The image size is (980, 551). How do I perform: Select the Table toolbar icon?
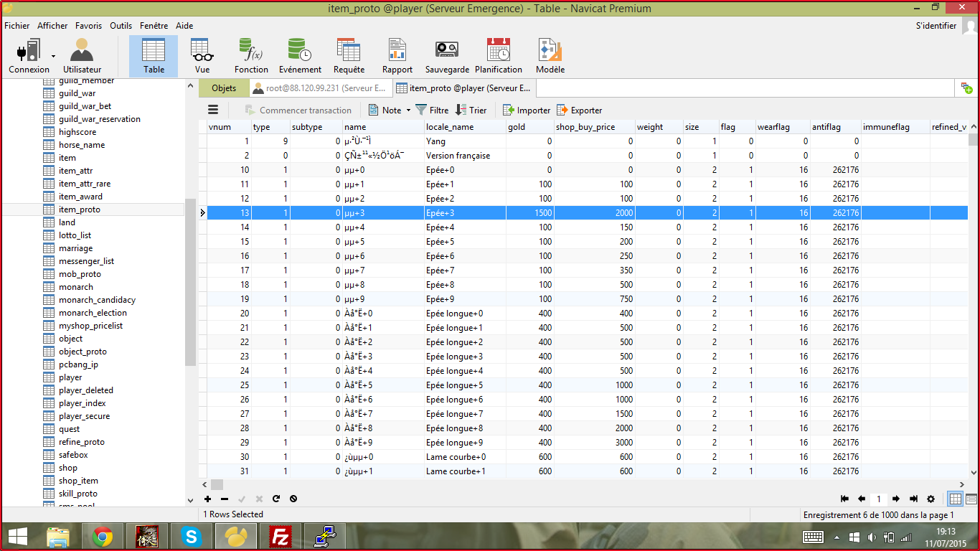(154, 57)
